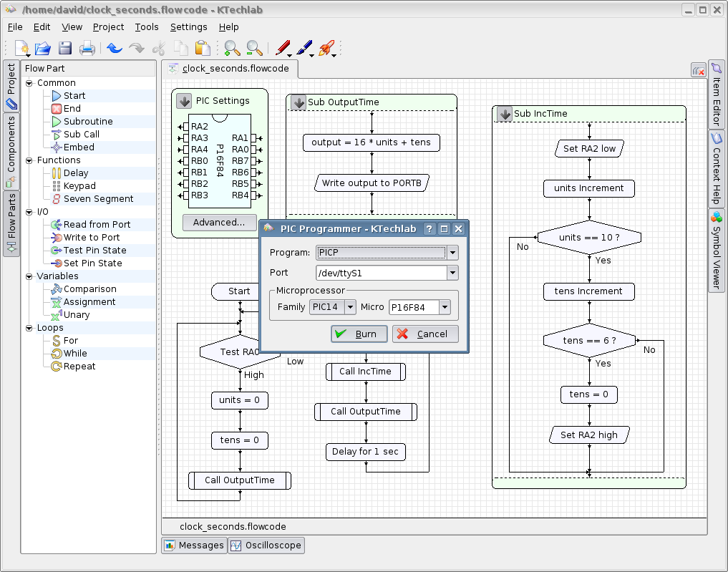The height and width of the screenshot is (572, 728).
Task: Click the Open file folder icon
Action: click(43, 49)
